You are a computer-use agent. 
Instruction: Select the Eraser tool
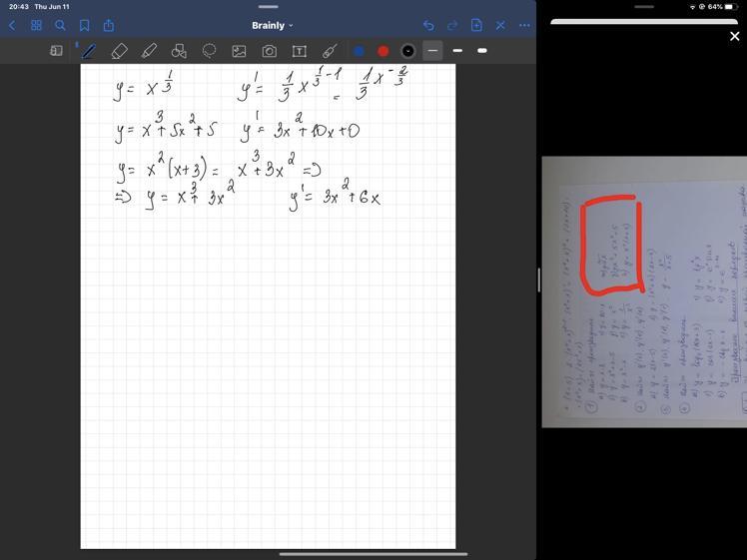[x=119, y=51]
